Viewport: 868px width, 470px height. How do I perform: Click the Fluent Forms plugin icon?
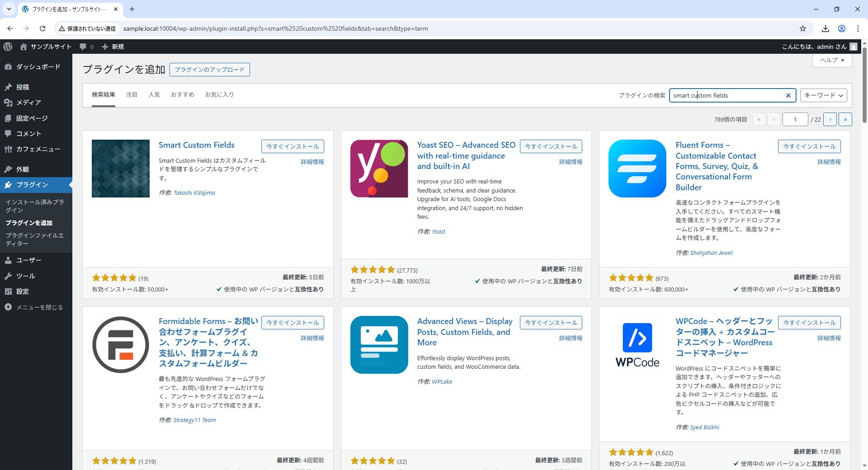(637, 169)
